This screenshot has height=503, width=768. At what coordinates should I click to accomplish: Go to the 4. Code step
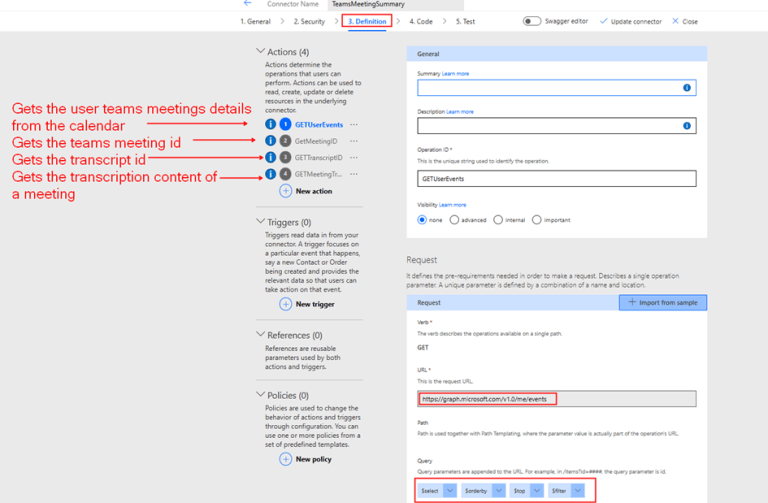click(421, 22)
